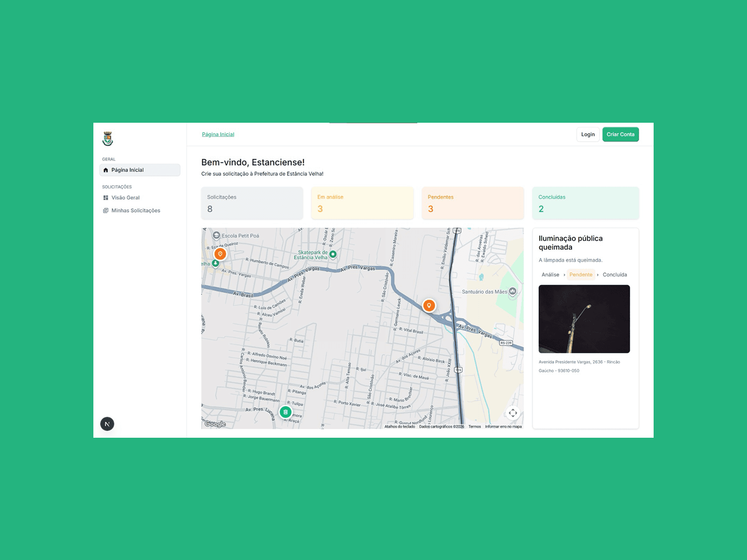747x560 pixels.
Task: Click the Skatepark de Estância Velha pin
Action: coord(333,254)
